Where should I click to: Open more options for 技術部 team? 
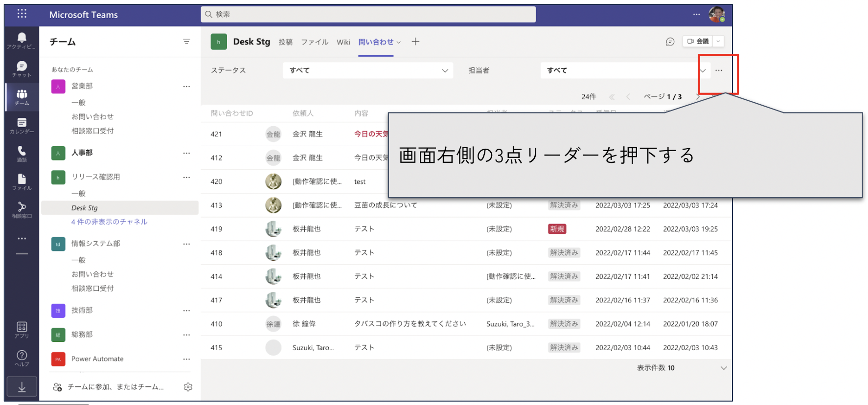coord(186,311)
